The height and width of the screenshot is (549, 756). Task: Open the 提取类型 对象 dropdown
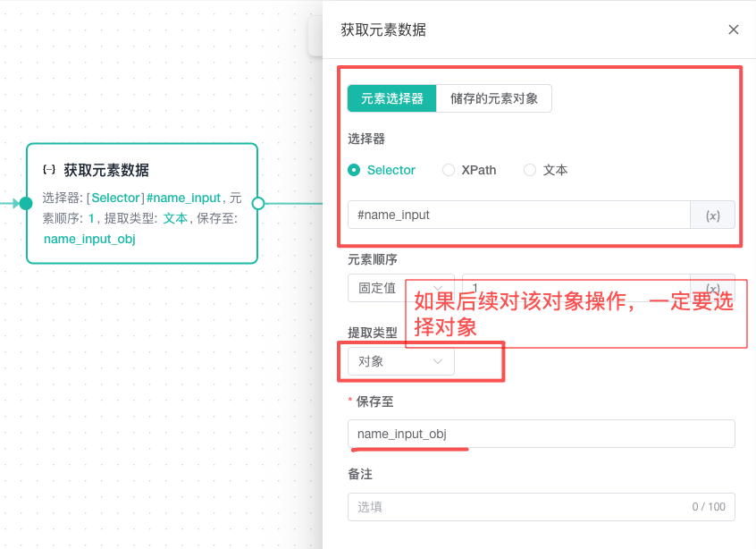400,361
